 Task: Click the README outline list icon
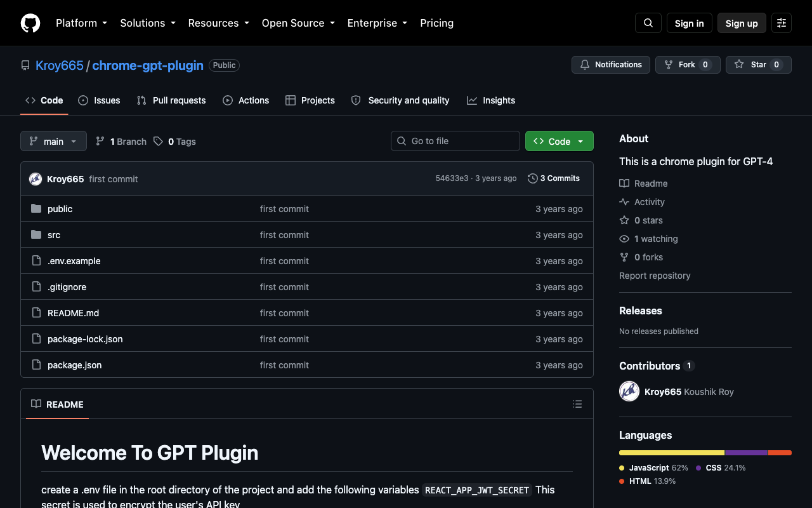[577, 404]
